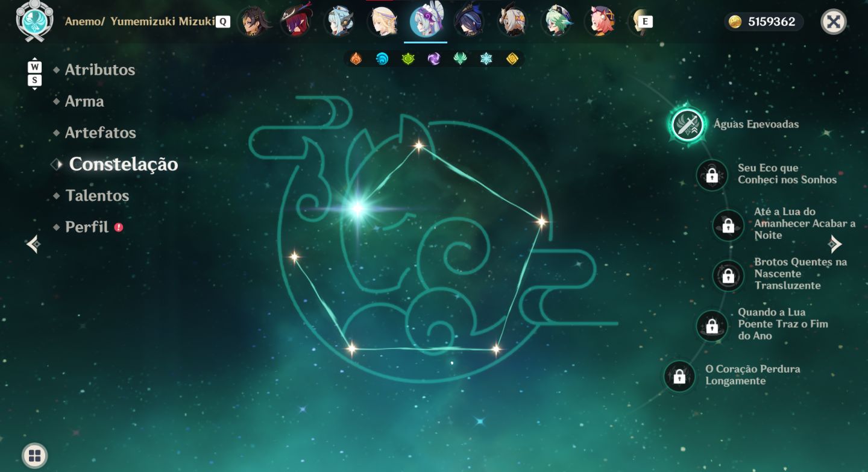The width and height of the screenshot is (868, 472).
Task: Filter characters by Anemo element
Action: point(460,58)
